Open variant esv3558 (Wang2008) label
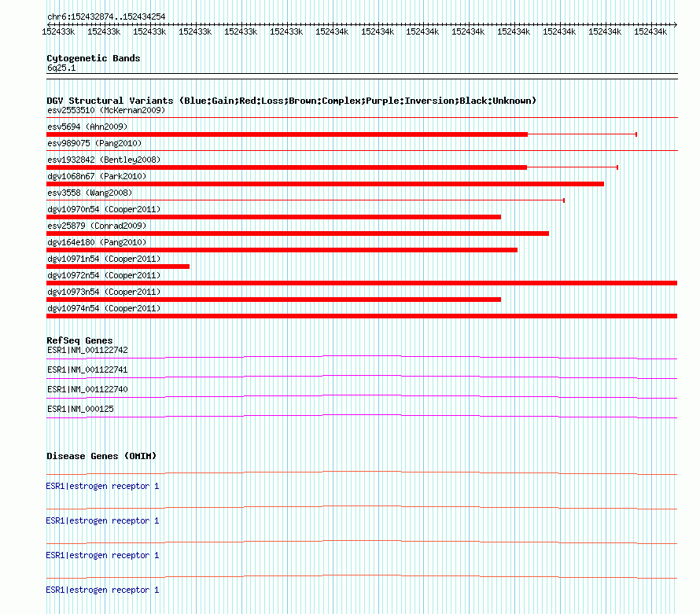The image size is (700, 614). [x=90, y=193]
